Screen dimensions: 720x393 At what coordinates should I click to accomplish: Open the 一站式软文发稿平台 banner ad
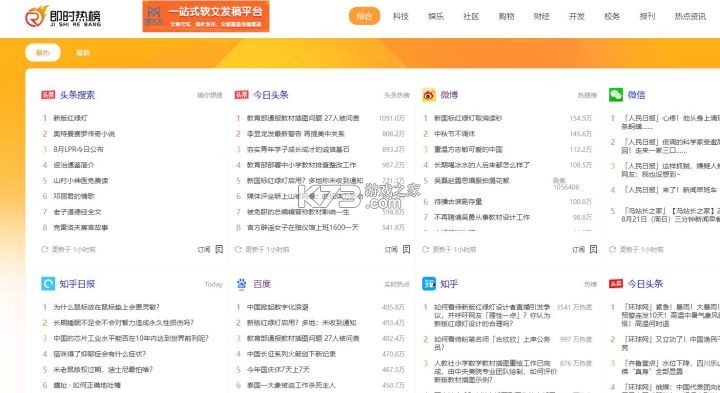[206, 17]
